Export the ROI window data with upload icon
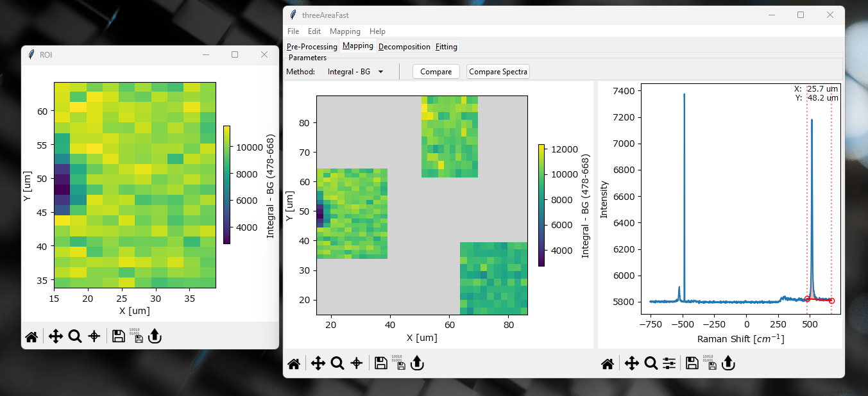 154,336
